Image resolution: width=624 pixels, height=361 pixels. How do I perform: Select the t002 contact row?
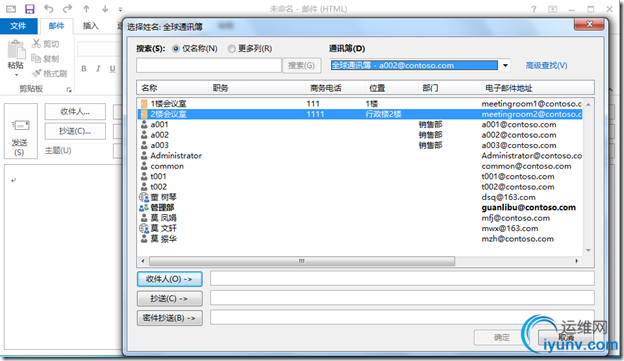coord(360,187)
